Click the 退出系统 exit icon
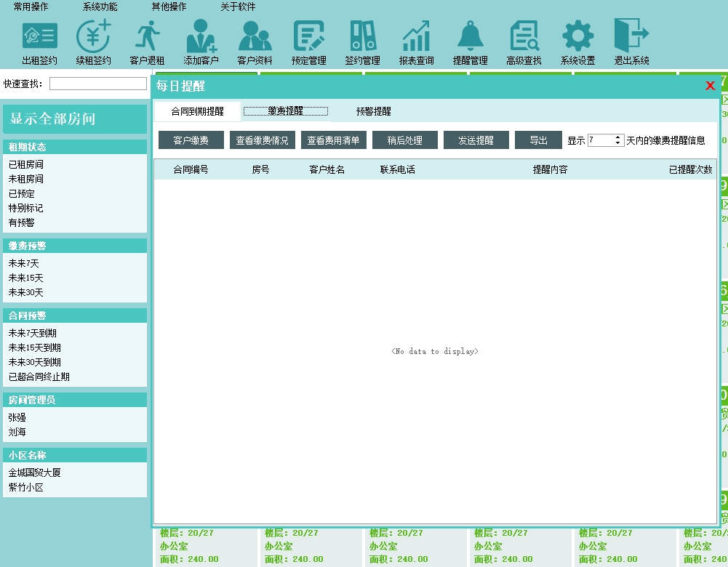Viewport: 728px width, 567px height. point(631,36)
